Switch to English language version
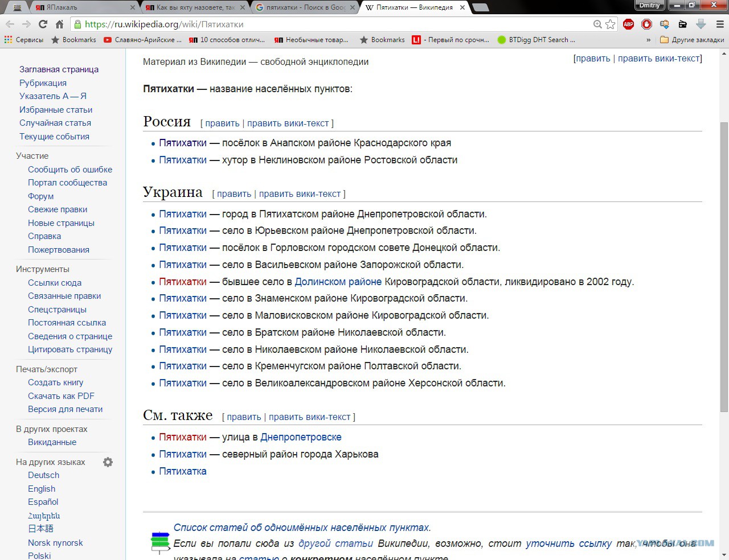729x560 pixels. pos(42,489)
